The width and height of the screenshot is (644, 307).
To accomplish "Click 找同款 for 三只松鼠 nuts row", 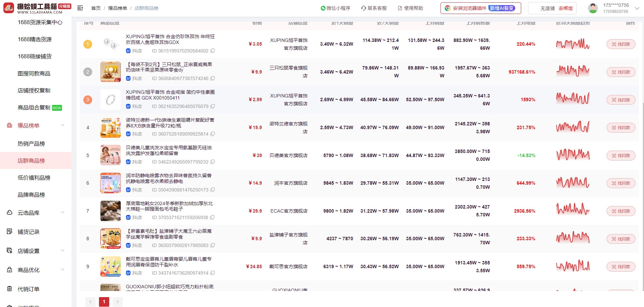I will click(x=621, y=72).
